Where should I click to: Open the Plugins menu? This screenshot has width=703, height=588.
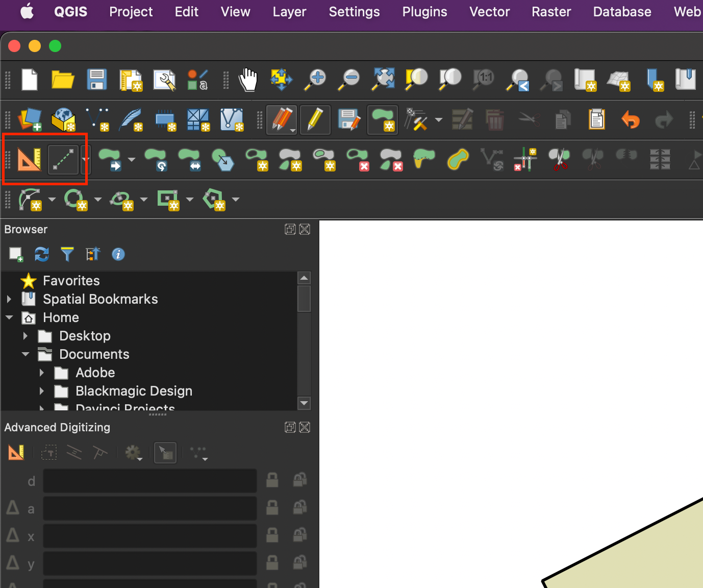coord(424,12)
